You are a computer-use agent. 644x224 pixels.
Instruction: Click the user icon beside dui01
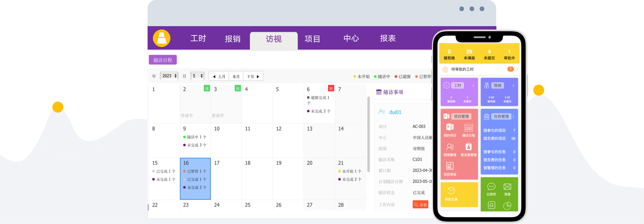click(x=382, y=112)
